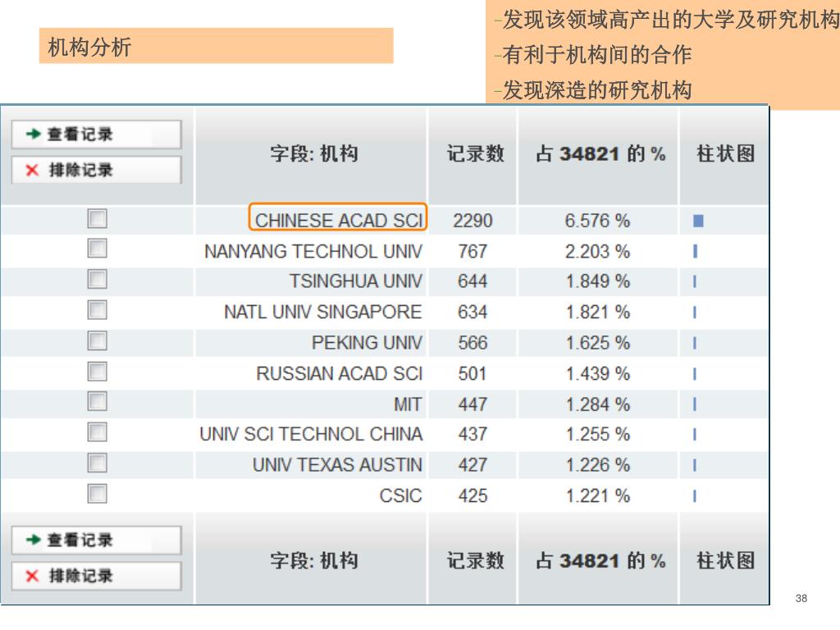Click the bottom 查看记录 button
This screenshot has width=840, height=630.
click(97, 540)
